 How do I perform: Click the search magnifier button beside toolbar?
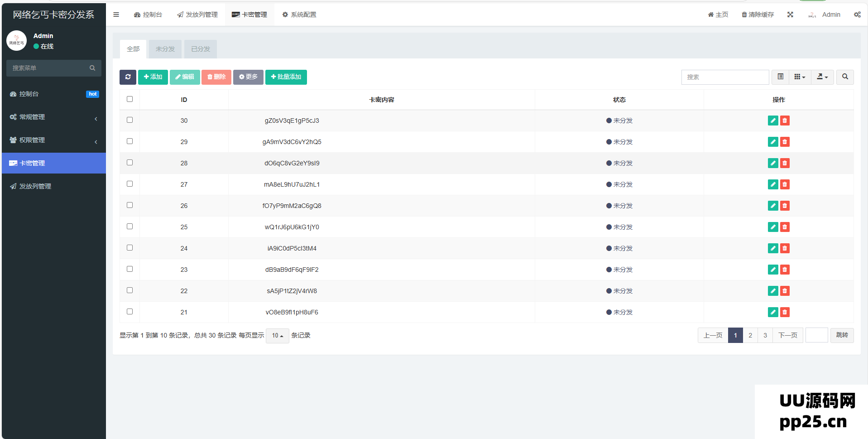click(845, 77)
